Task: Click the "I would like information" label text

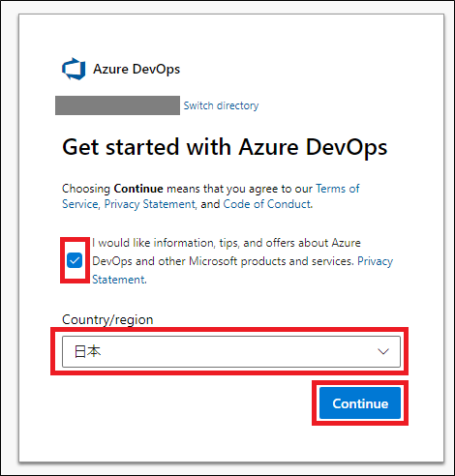Action: pos(227,243)
